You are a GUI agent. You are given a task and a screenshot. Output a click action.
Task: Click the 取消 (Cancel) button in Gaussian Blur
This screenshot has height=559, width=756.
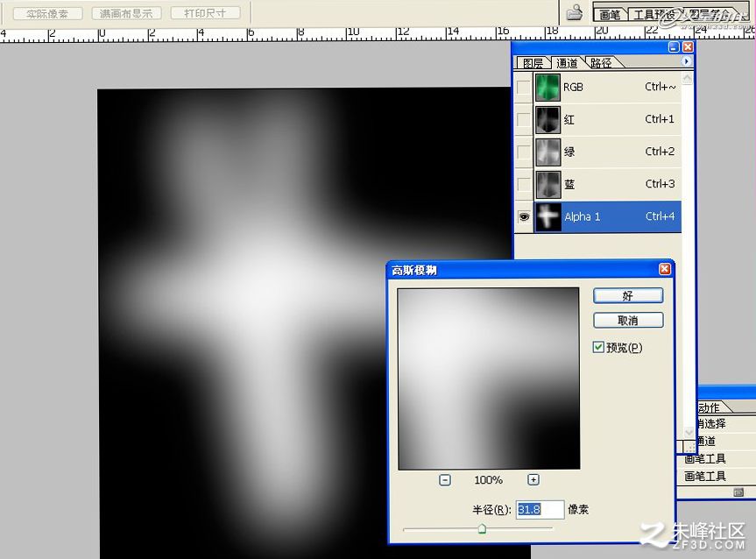point(628,321)
